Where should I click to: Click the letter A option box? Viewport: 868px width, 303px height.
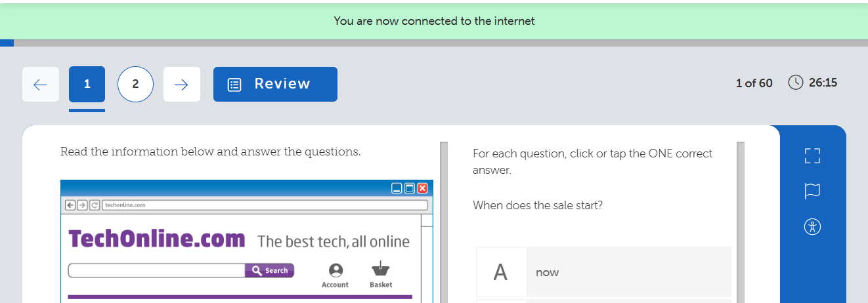click(x=501, y=272)
